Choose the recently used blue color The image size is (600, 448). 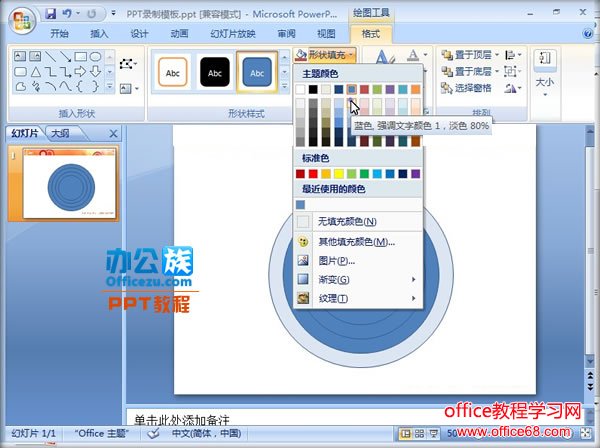click(x=300, y=205)
